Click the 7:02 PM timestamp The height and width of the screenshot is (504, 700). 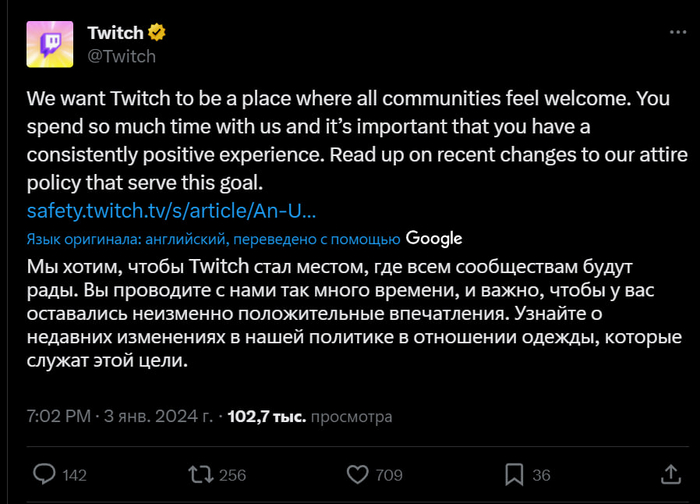pos(60,416)
